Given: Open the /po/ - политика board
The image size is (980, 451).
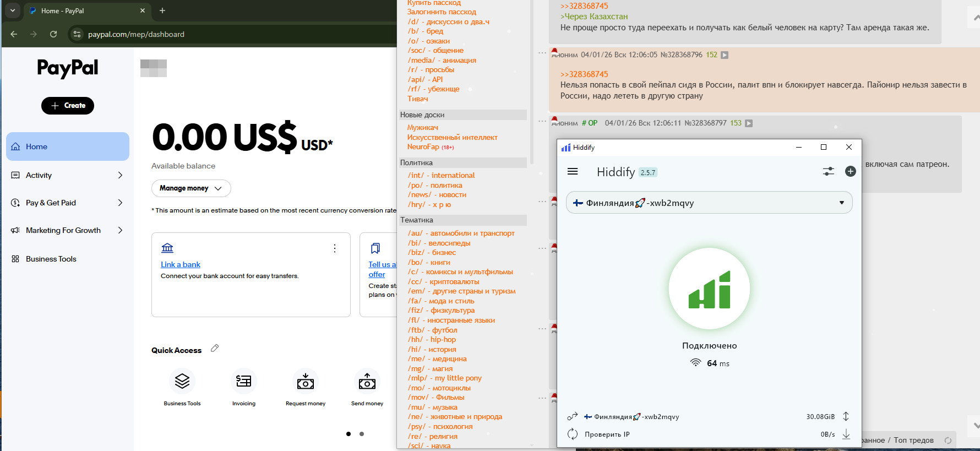Looking at the screenshot, I should pyautogui.click(x=435, y=186).
